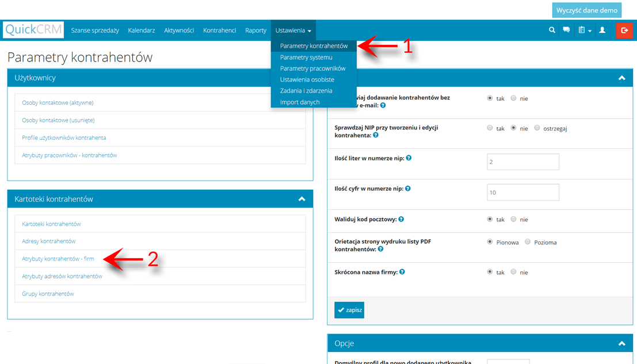The height and width of the screenshot is (364, 637).
Task: Click the Wyczyść dane demo button
Action: (587, 10)
